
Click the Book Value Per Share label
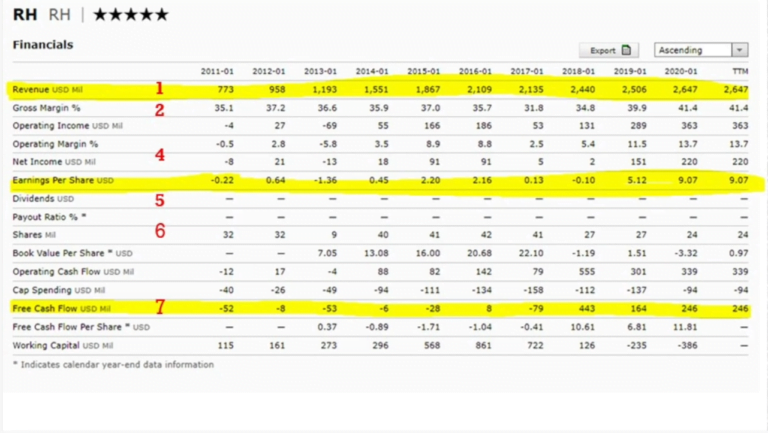72,253
